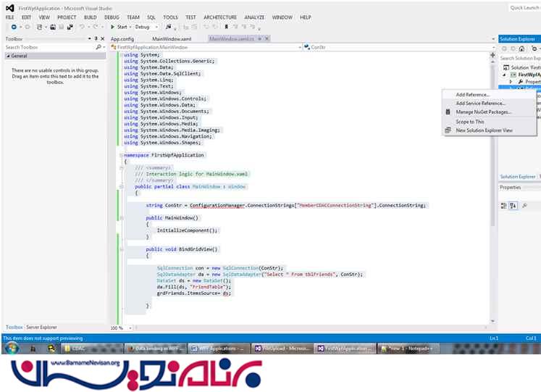
Task: Click the Toolbox search magnifier icon
Action: click(x=98, y=47)
